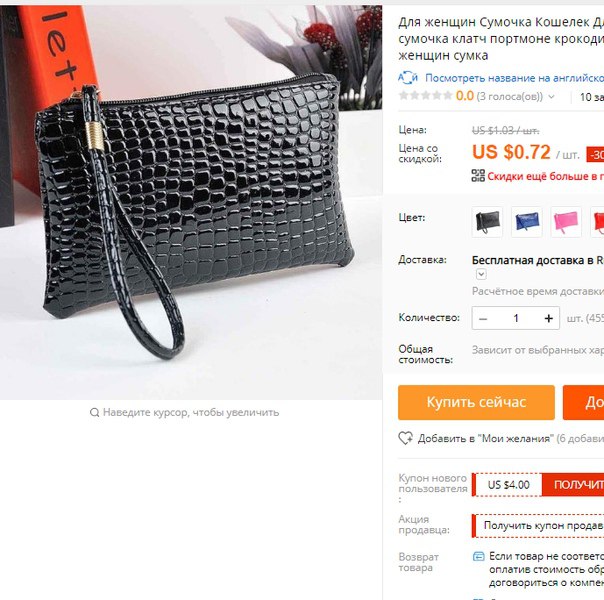Choose the red clutch color option
Image resolution: width=604 pixels, height=600 pixels.
click(598, 222)
